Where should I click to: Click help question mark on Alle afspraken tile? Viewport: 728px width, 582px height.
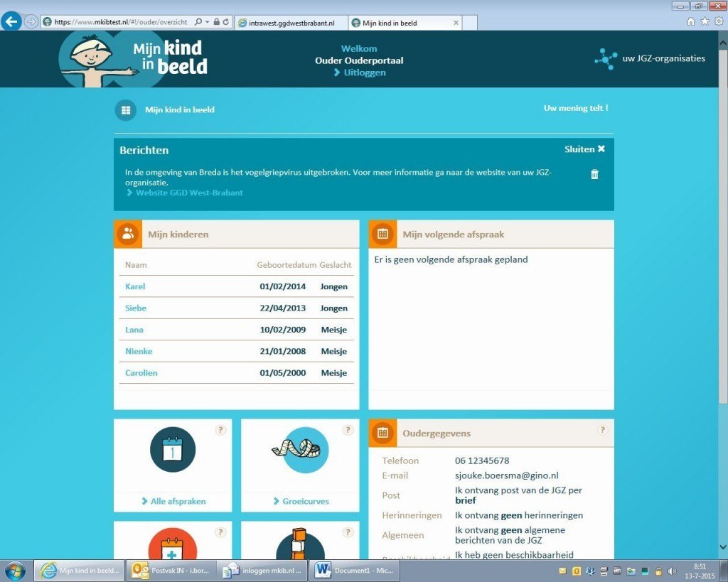click(x=220, y=430)
